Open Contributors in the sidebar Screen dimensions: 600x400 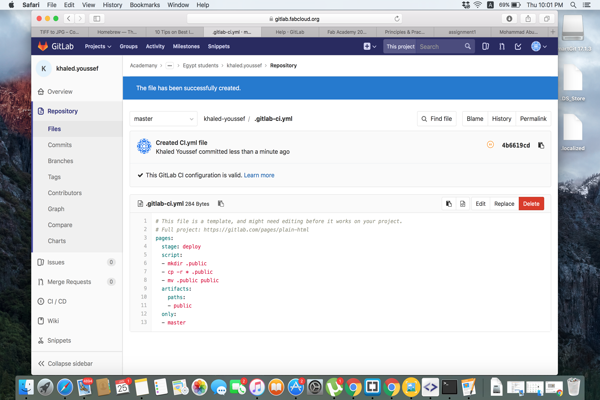tap(65, 193)
